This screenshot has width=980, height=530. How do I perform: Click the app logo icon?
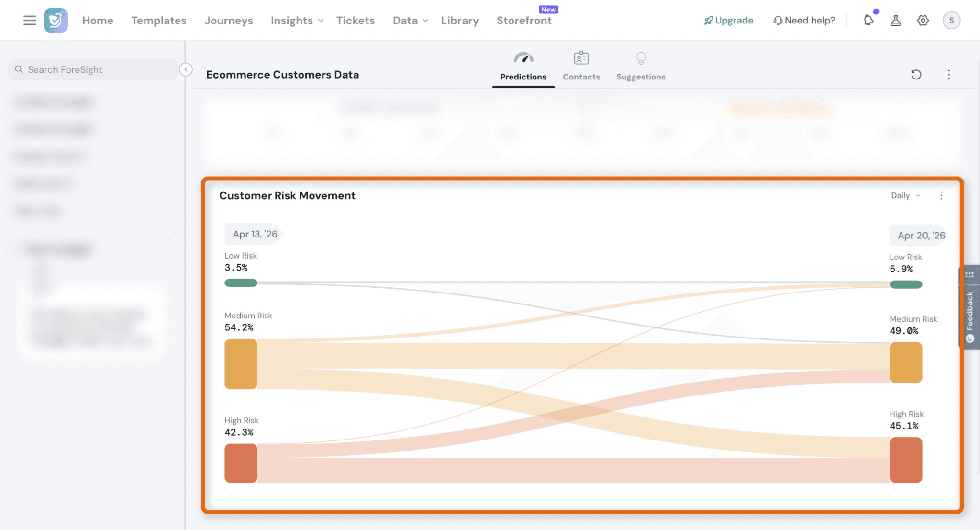coord(56,20)
